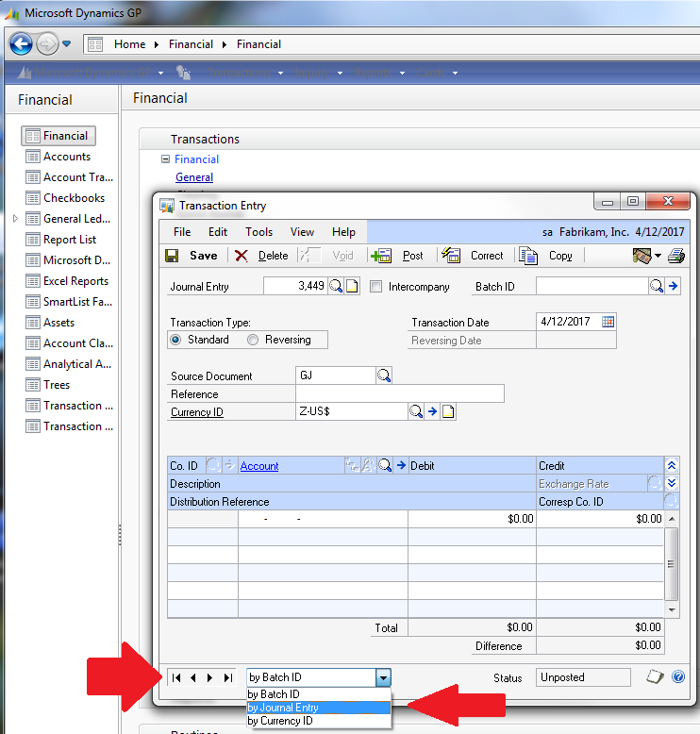Open the help icon at bottom right
Screen dimensions: 700x734
point(677,676)
